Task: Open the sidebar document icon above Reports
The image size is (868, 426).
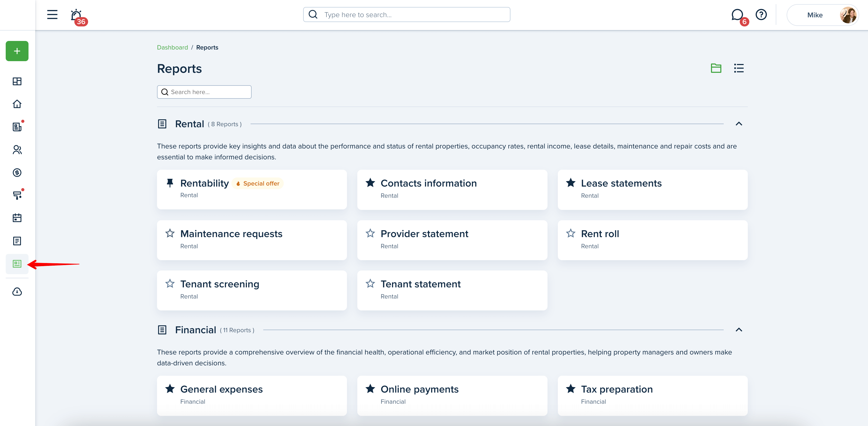Action: (x=17, y=241)
